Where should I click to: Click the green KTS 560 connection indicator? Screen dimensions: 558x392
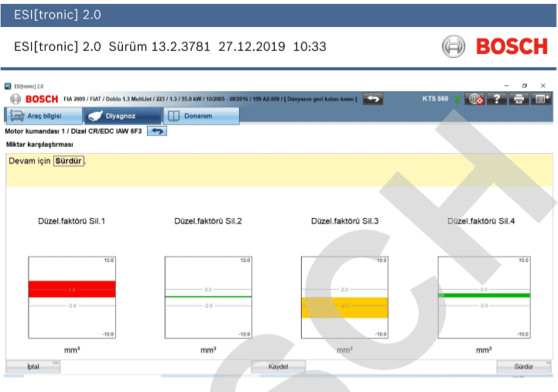[457, 99]
